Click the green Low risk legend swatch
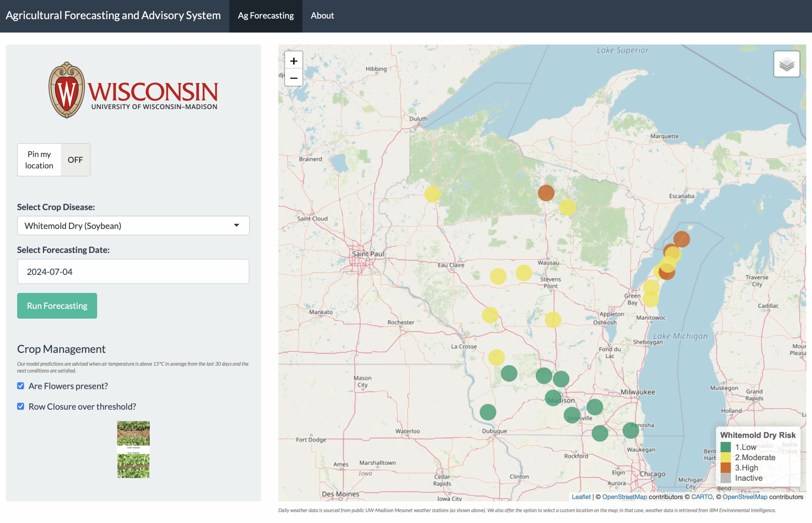 725,447
